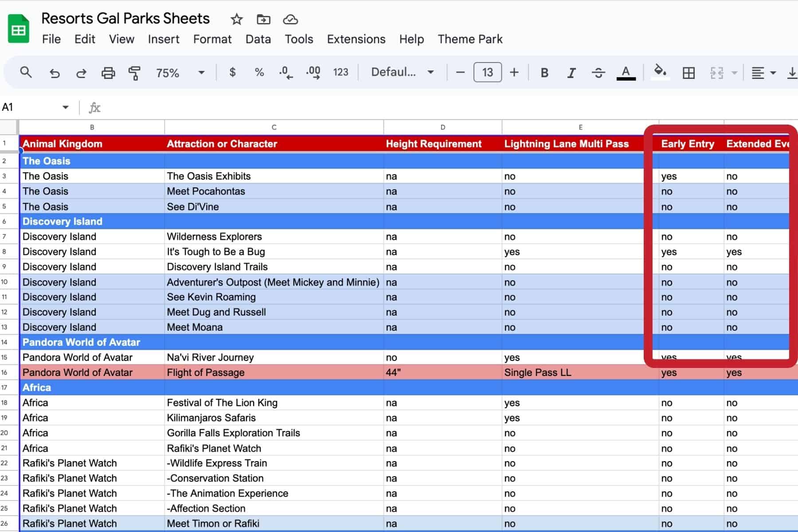Image resolution: width=798 pixels, height=532 pixels.
Task: Rename the document title Resorts Gal Parks Sheets
Action: (125, 18)
